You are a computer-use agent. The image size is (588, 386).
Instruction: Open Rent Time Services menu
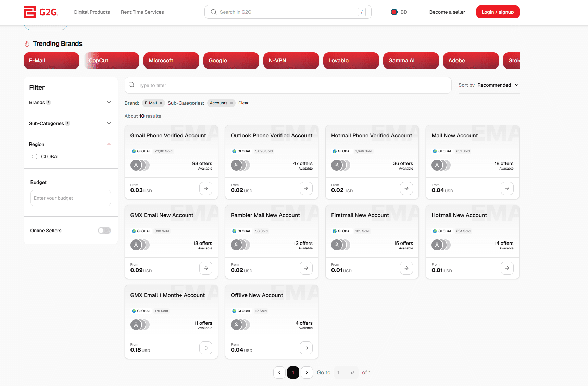142,12
